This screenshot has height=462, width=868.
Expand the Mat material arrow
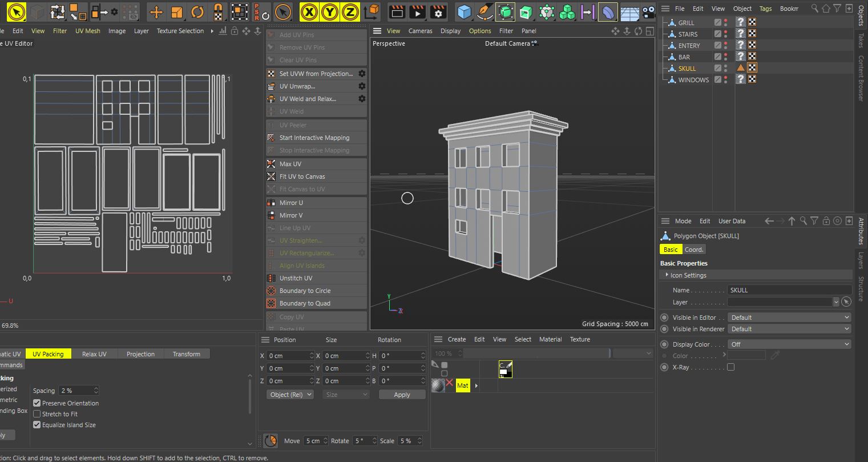pyautogui.click(x=477, y=386)
